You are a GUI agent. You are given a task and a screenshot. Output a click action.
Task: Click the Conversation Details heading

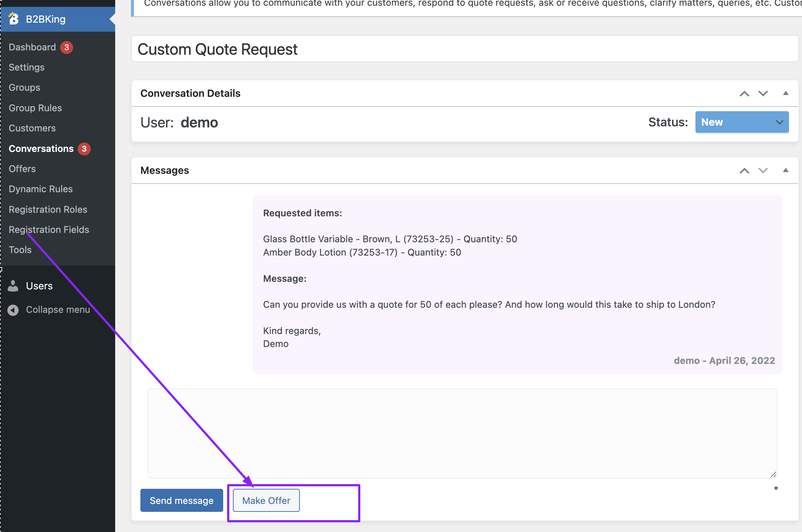190,94
